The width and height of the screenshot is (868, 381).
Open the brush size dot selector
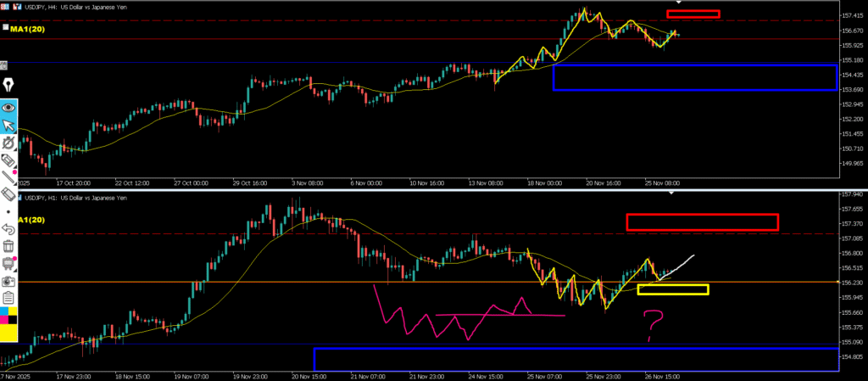8,211
